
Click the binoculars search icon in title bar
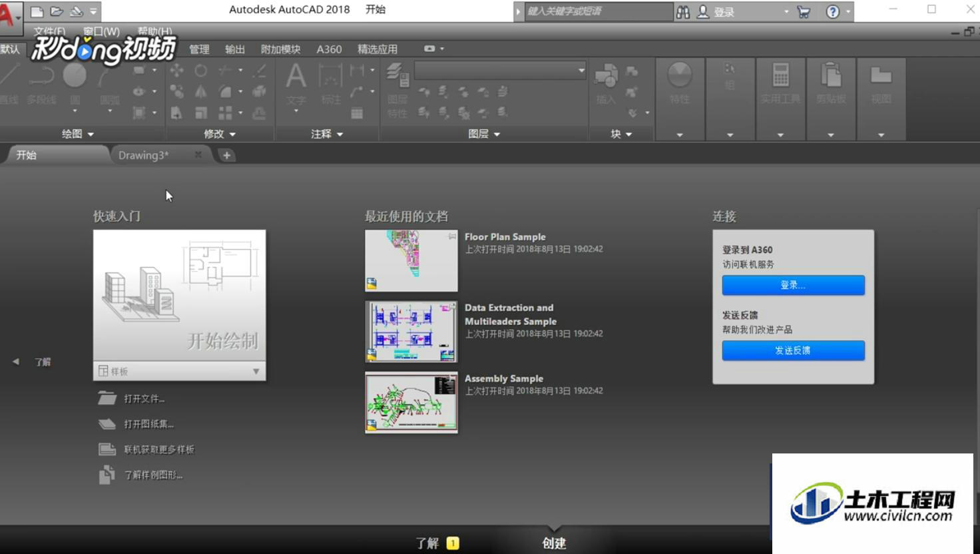coord(683,12)
